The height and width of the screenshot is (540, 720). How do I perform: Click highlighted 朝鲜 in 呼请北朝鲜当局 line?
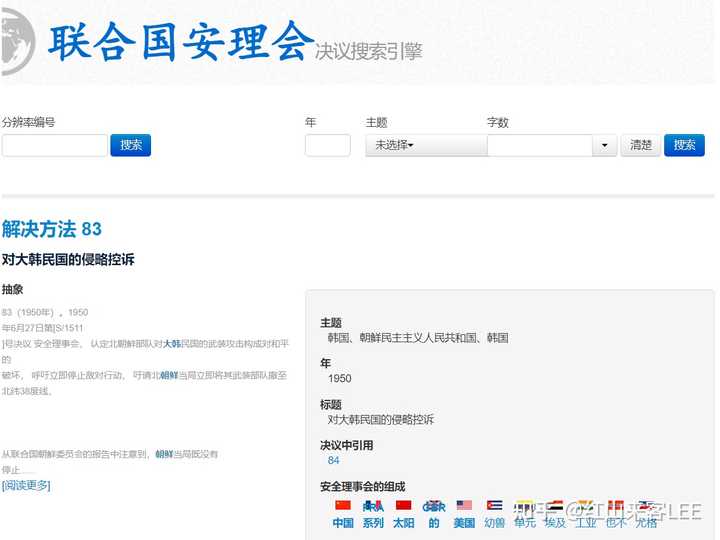(169, 375)
